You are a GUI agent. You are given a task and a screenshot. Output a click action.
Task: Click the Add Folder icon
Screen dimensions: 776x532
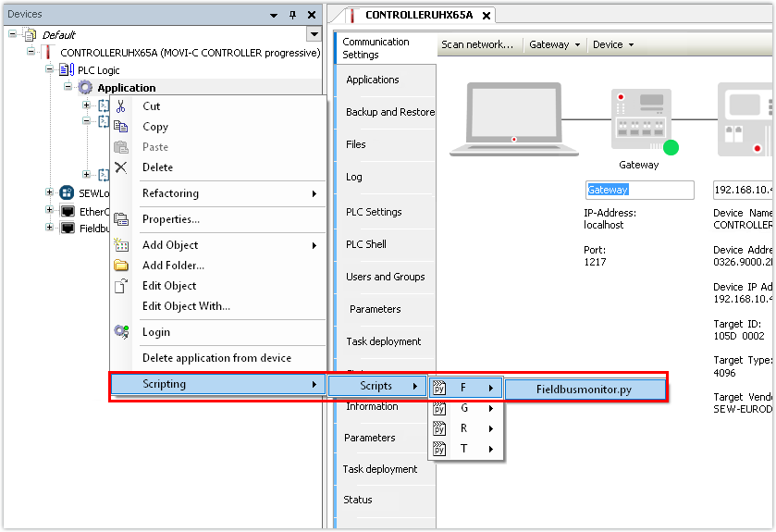pos(120,266)
